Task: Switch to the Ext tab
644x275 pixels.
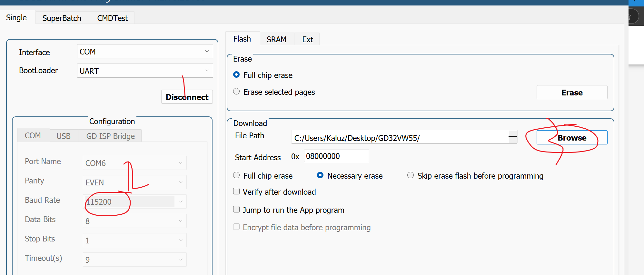Action: tap(307, 39)
